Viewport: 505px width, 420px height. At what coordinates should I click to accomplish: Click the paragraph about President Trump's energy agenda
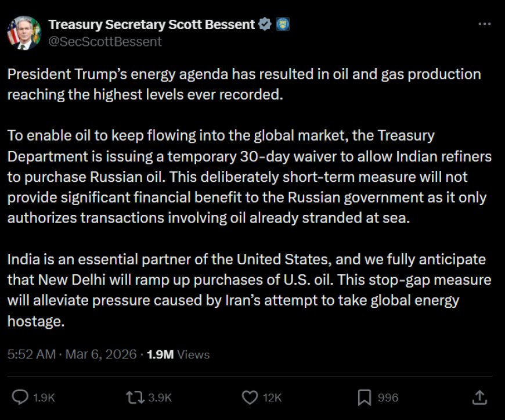(244, 84)
